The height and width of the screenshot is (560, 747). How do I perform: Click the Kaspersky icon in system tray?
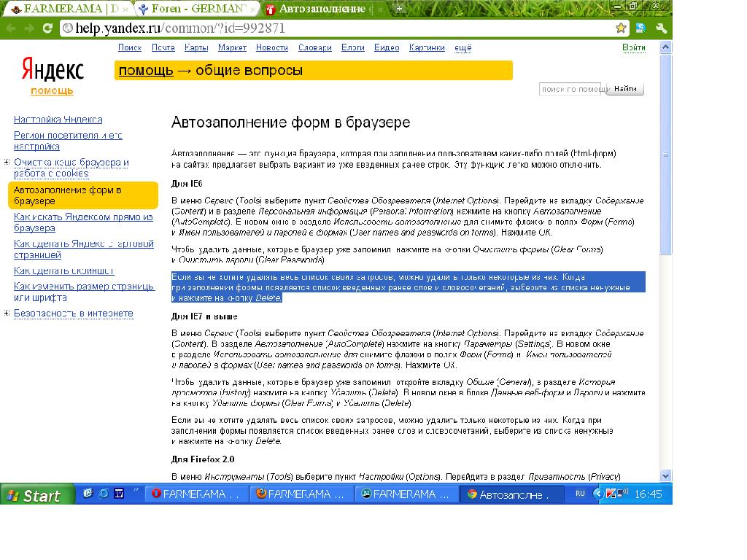pos(611,494)
